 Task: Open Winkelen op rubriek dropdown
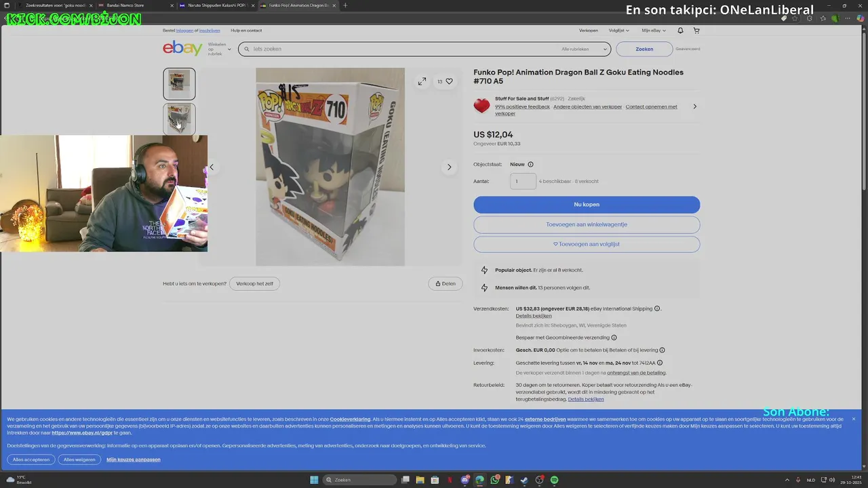[219, 49]
